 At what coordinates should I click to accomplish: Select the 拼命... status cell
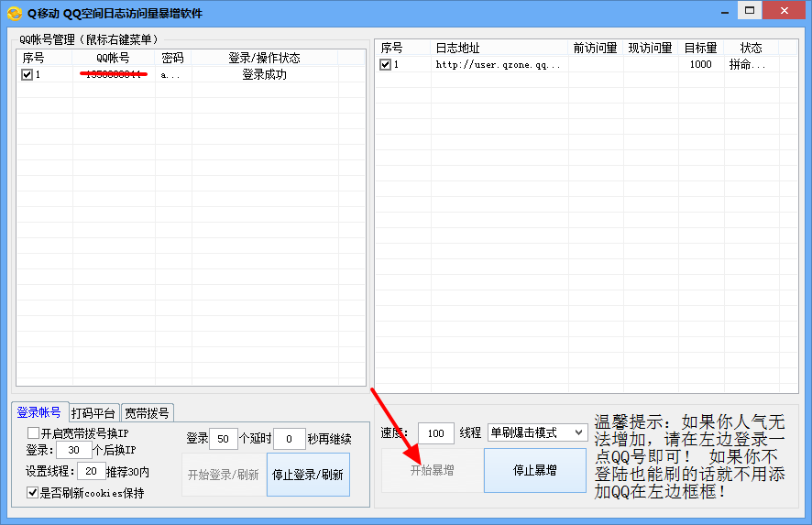point(751,64)
